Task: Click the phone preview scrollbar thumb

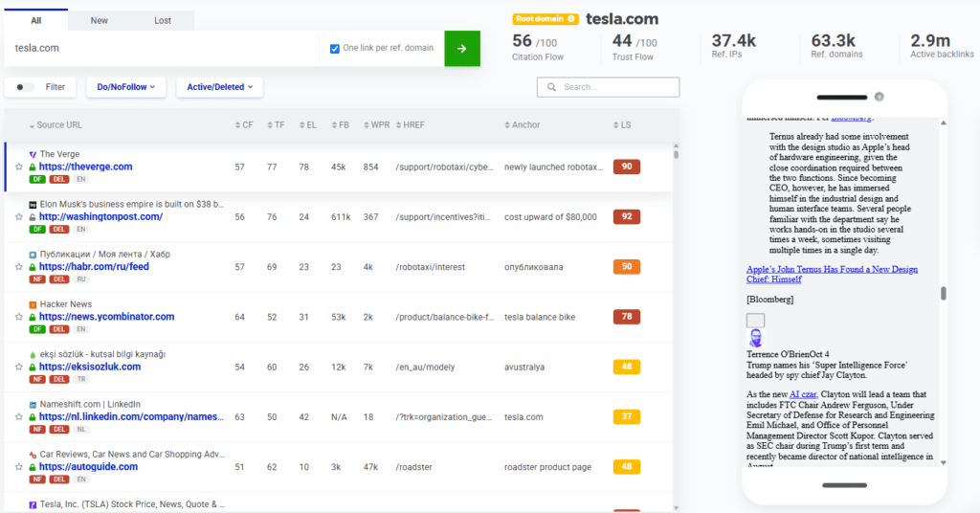Action: [943, 293]
